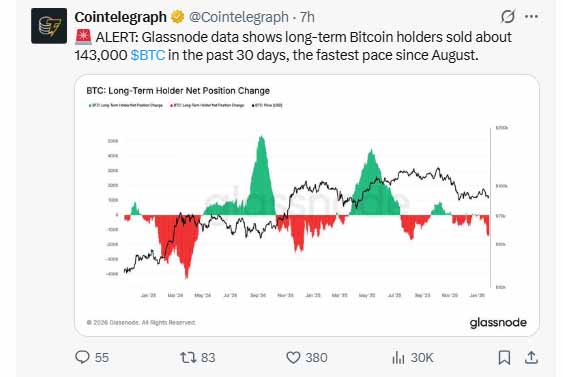This screenshot has width=563, height=377.
Task: Open the three-dot more options menu
Action: pos(531,16)
